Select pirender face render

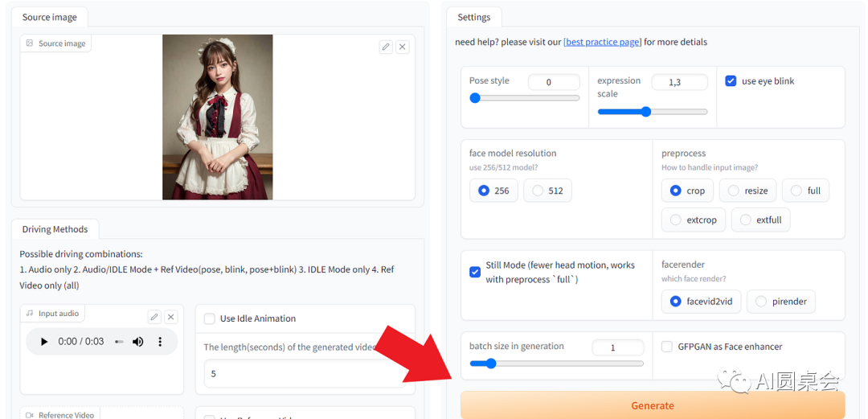coord(780,302)
